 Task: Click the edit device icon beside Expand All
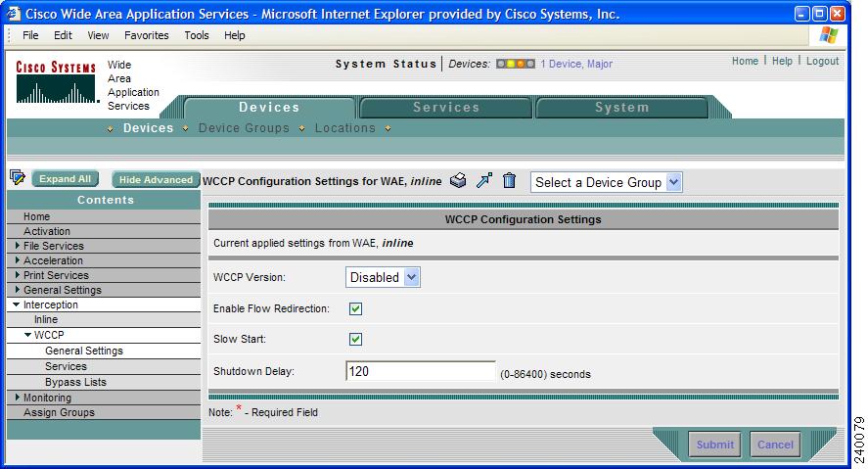click(18, 178)
